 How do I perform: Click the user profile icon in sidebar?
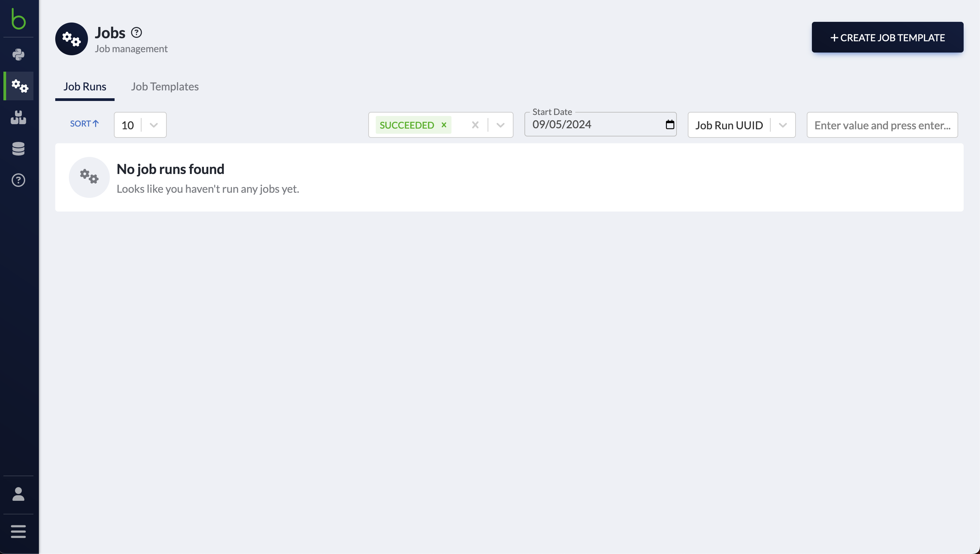[18, 494]
